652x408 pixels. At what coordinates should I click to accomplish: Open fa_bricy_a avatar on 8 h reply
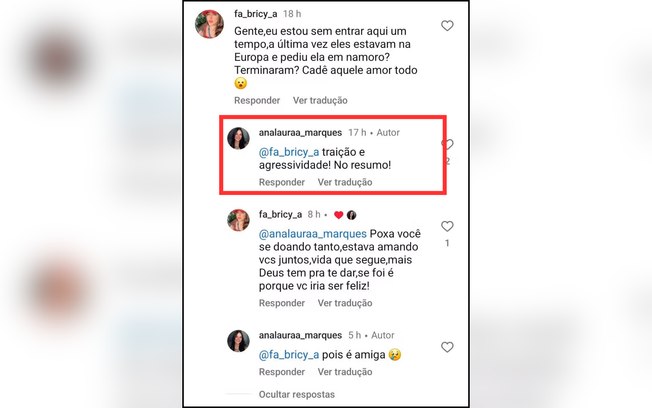click(238, 220)
